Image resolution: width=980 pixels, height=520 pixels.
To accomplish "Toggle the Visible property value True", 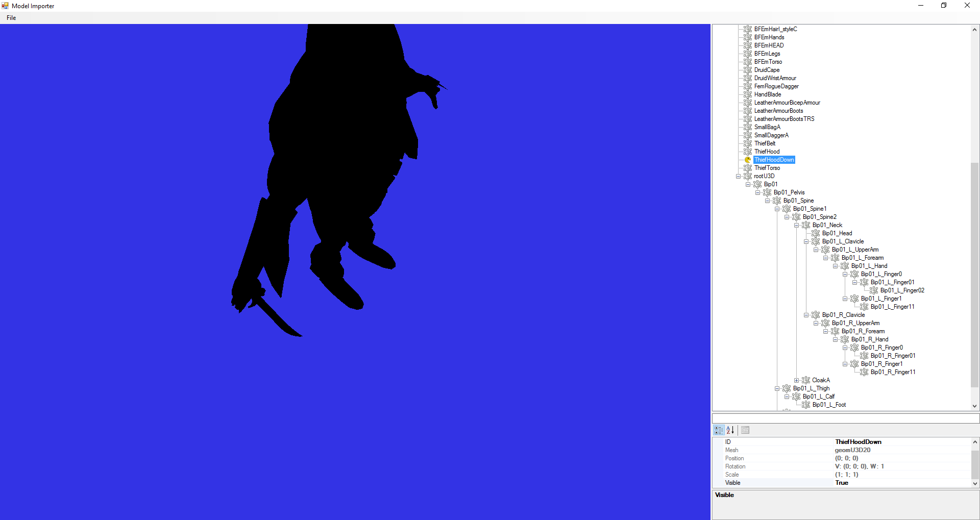I will coord(842,483).
